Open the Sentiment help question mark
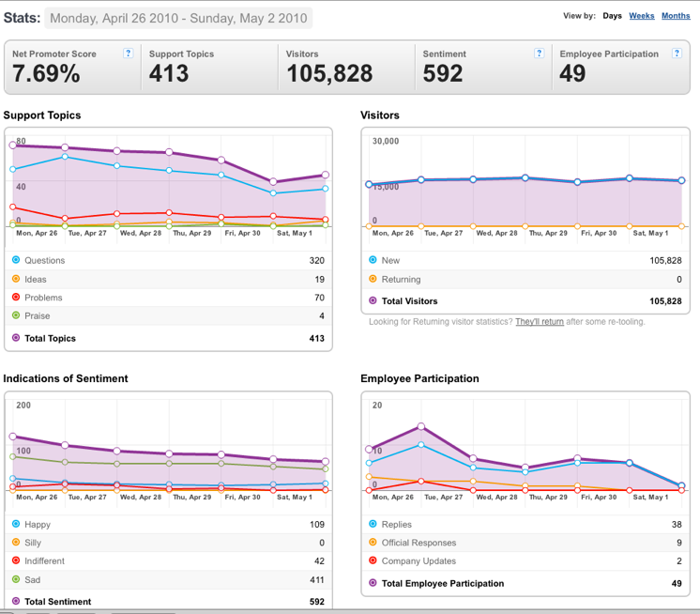 (539, 54)
